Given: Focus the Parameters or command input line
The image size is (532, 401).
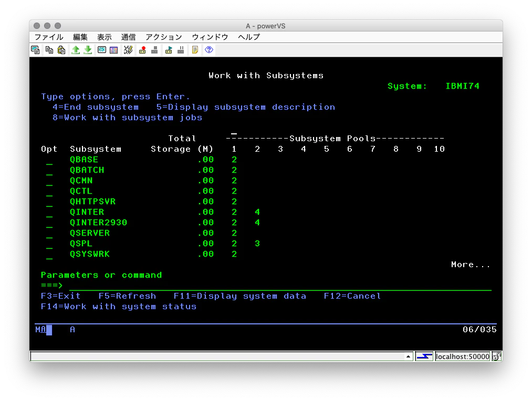Looking at the screenshot, I should pyautogui.click(x=280, y=286).
